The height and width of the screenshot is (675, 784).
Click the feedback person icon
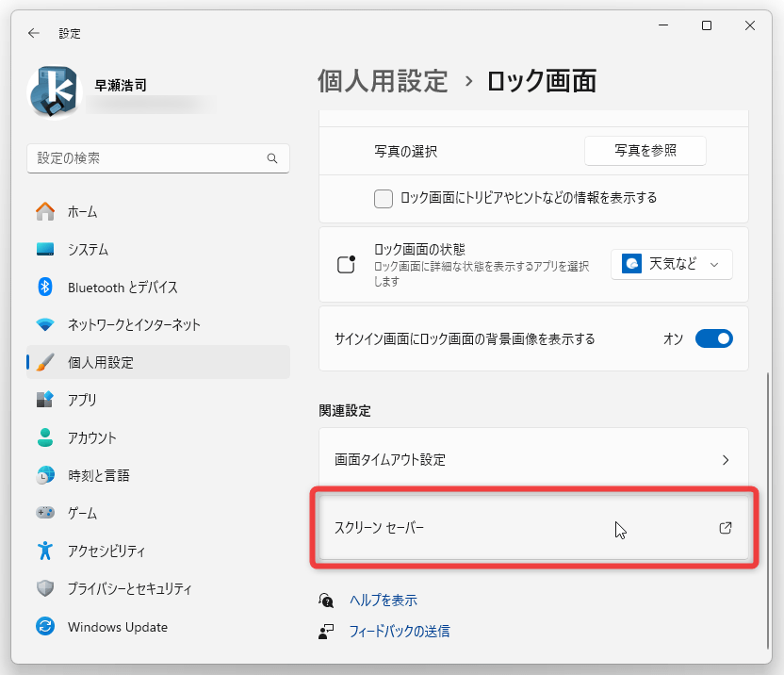click(326, 632)
